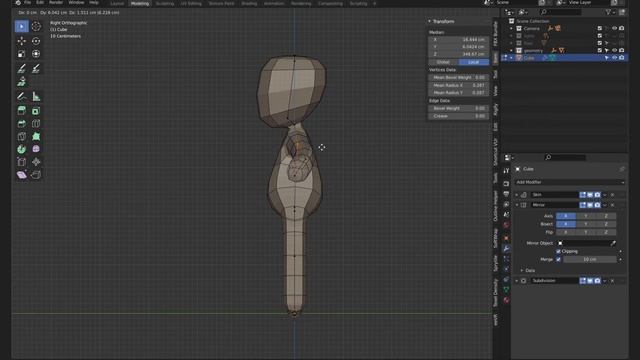Switch to the UV Editing workspace tab
This screenshot has height=360, width=640.
coord(191,3)
